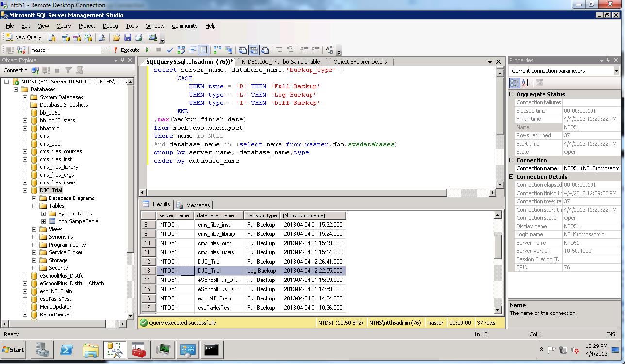625x364 pixels.
Task: Click the Filter funnel icon in Object Explorer
Action: [x=68, y=70]
